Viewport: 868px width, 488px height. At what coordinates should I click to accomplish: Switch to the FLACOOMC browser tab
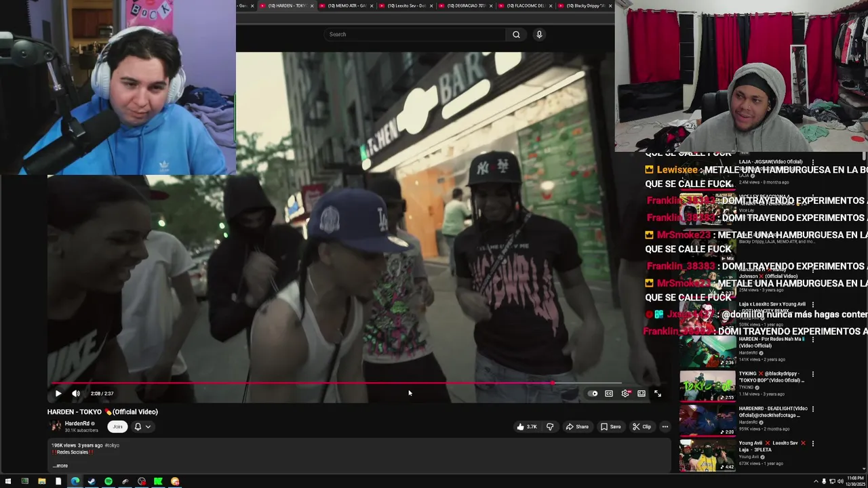tap(526, 5)
